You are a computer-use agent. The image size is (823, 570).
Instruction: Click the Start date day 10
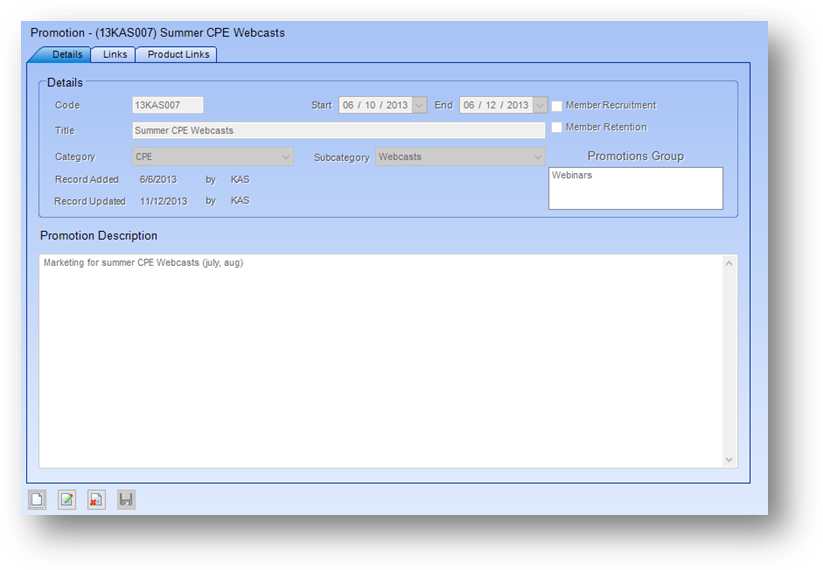(x=370, y=105)
